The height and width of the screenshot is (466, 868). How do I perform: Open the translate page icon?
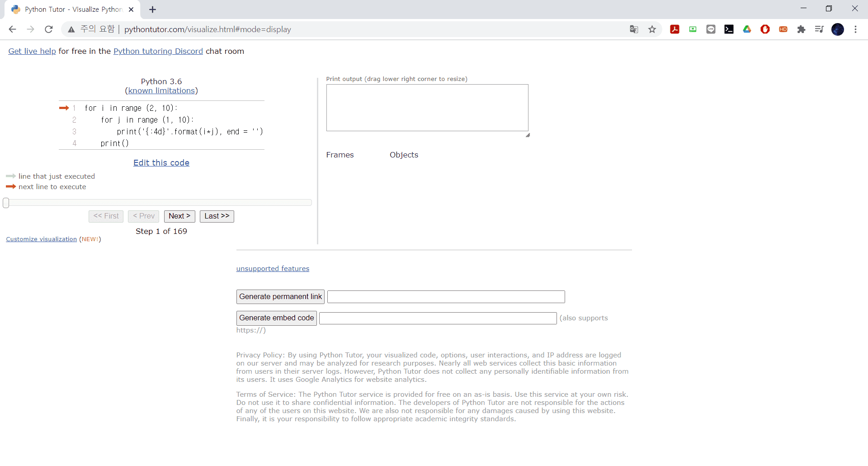click(x=634, y=29)
